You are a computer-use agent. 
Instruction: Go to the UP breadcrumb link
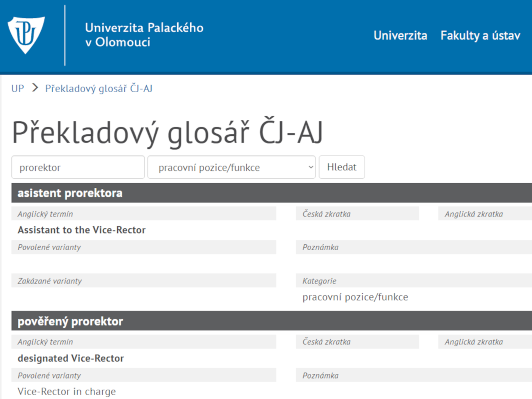click(17, 89)
